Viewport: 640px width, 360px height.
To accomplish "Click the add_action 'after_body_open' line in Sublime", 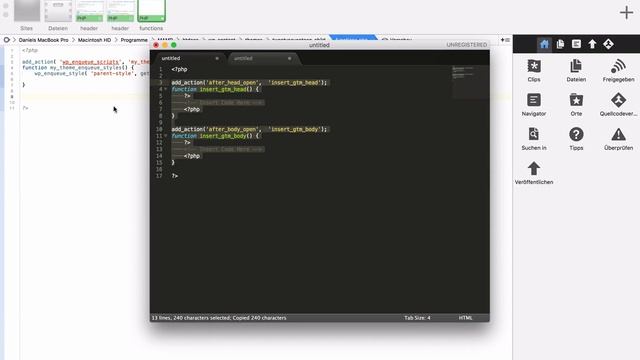I will 249,129.
